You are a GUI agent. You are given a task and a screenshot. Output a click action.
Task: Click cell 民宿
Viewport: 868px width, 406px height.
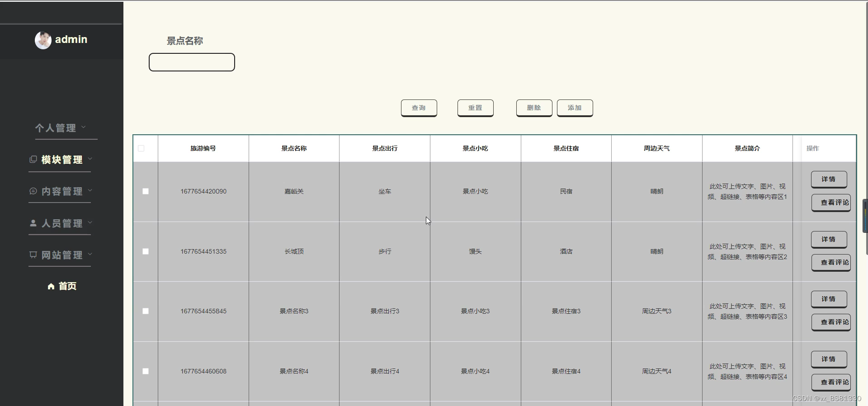[x=566, y=191]
